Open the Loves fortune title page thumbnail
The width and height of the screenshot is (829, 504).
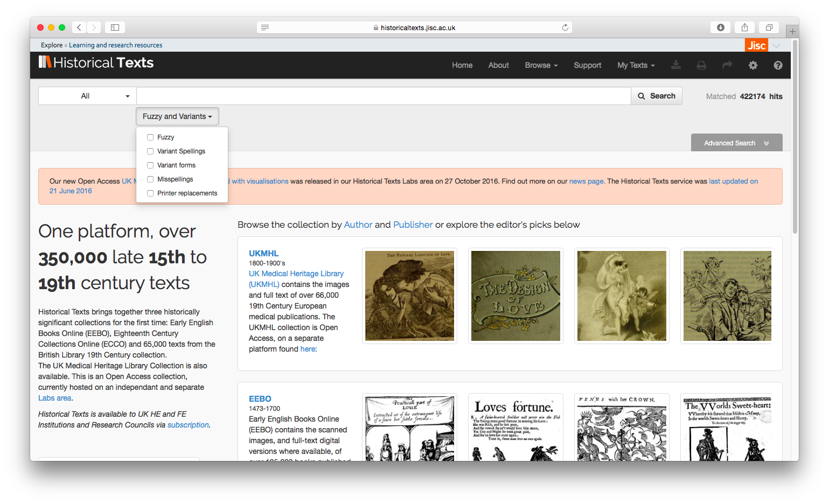pyautogui.click(x=515, y=427)
